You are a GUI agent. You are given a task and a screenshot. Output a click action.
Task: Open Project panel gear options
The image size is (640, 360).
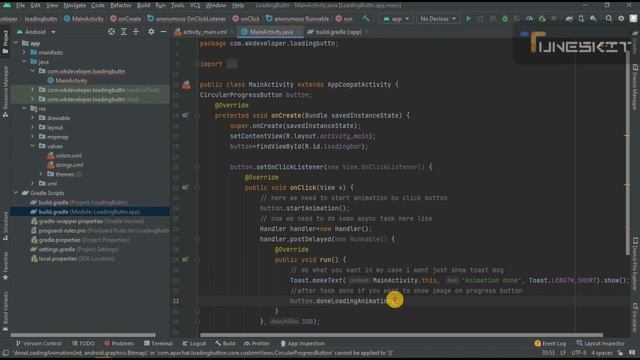coord(151,31)
